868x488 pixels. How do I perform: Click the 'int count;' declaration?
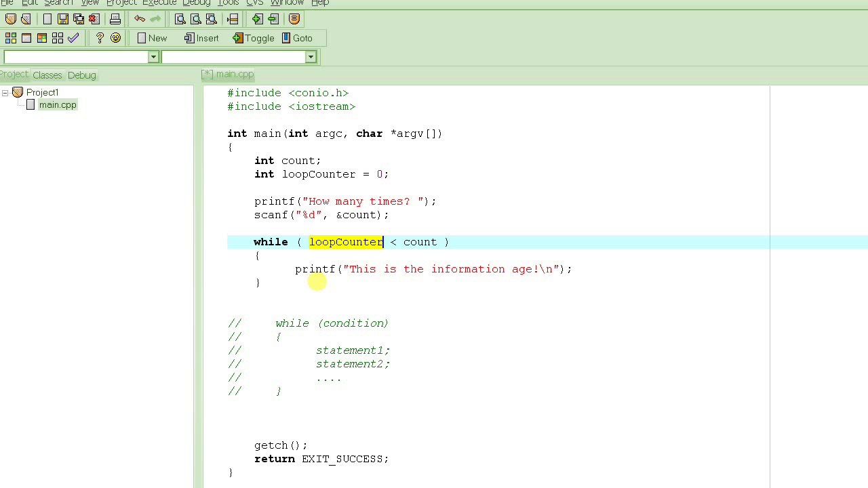288,161
